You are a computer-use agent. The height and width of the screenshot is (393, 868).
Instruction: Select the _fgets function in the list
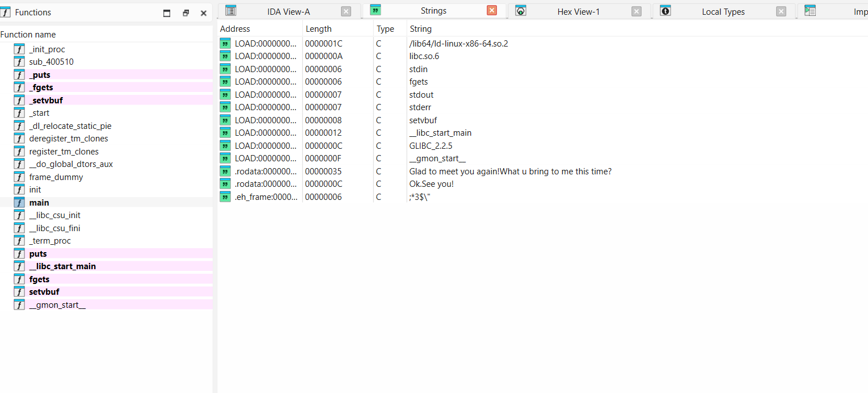[x=41, y=87]
